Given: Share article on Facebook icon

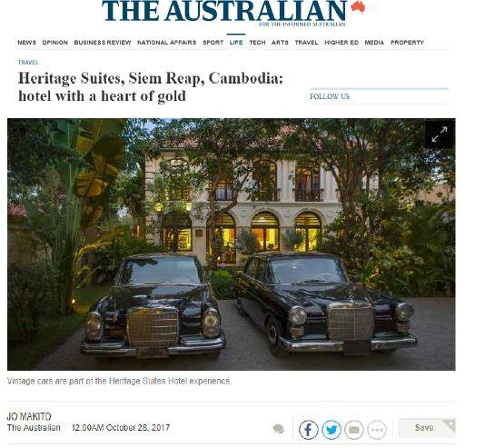Looking at the screenshot, I should (309, 430).
